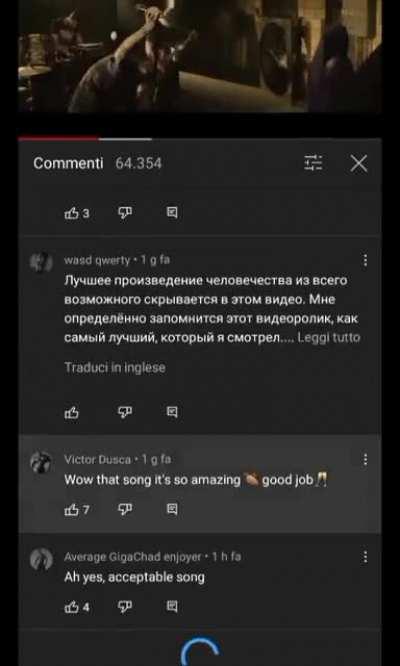
Task: Open three-dot menu on Victor Dusca comment
Action: 365,460
